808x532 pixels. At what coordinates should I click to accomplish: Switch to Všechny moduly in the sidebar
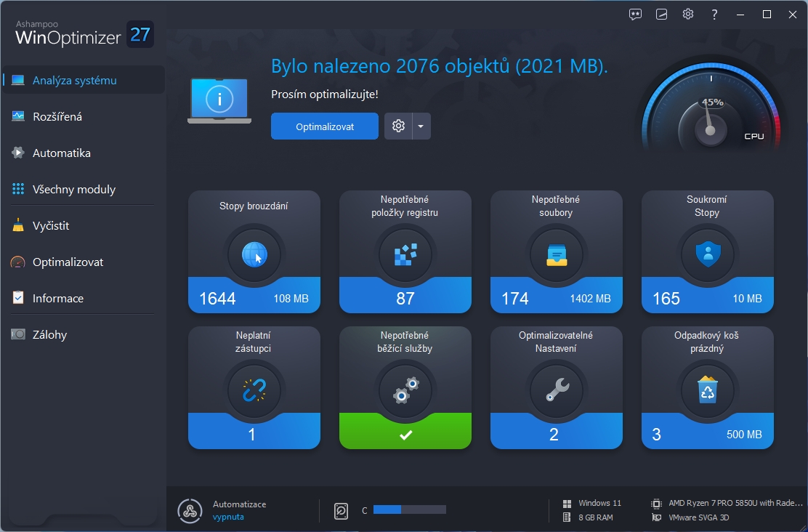coord(74,190)
